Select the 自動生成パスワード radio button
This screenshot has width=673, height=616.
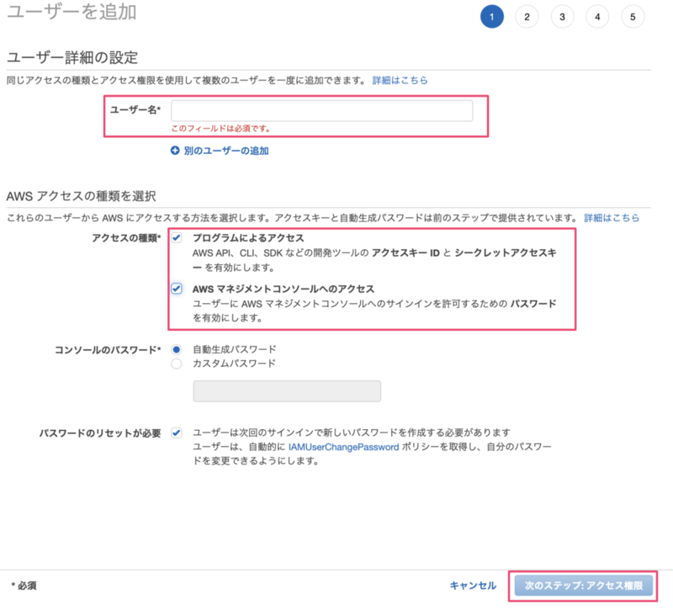[x=177, y=349]
